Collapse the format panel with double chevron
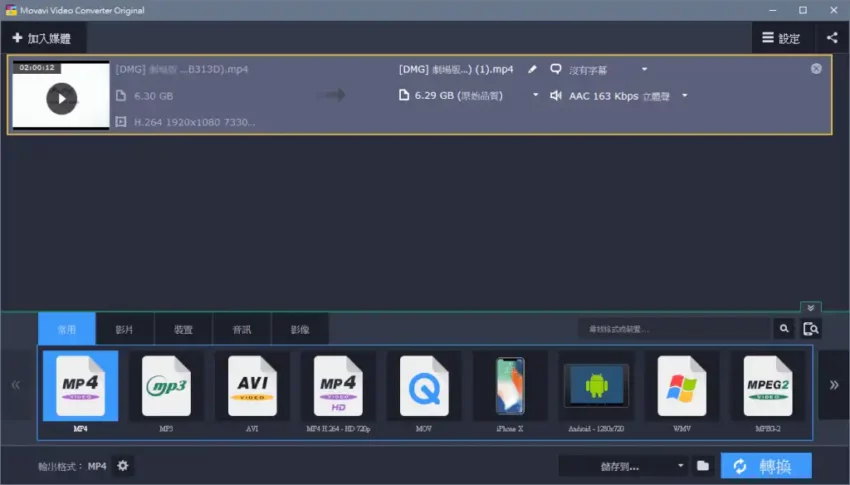The height and width of the screenshot is (485, 850). point(810,308)
